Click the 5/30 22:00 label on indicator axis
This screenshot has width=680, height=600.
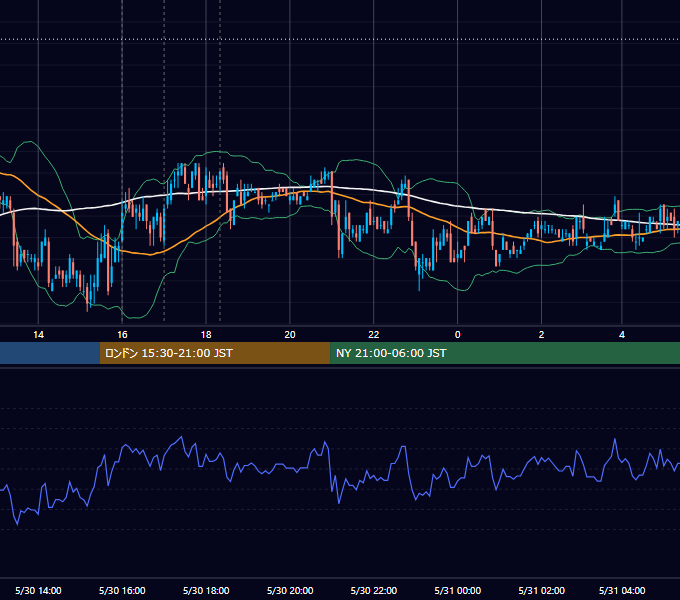(373, 590)
